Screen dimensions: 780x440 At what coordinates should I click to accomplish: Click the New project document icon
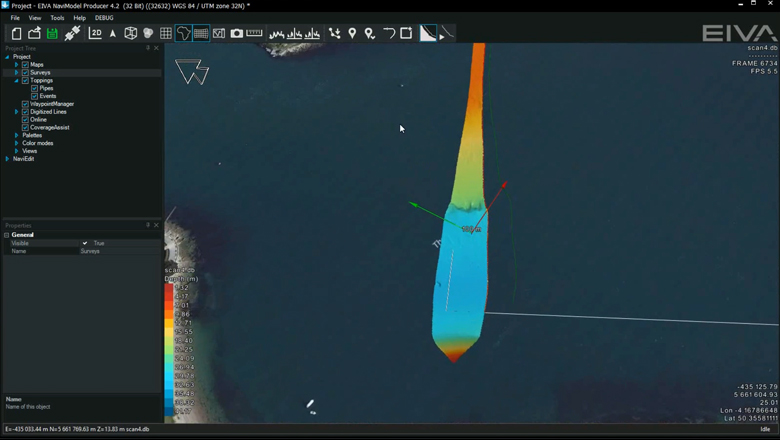click(x=16, y=33)
